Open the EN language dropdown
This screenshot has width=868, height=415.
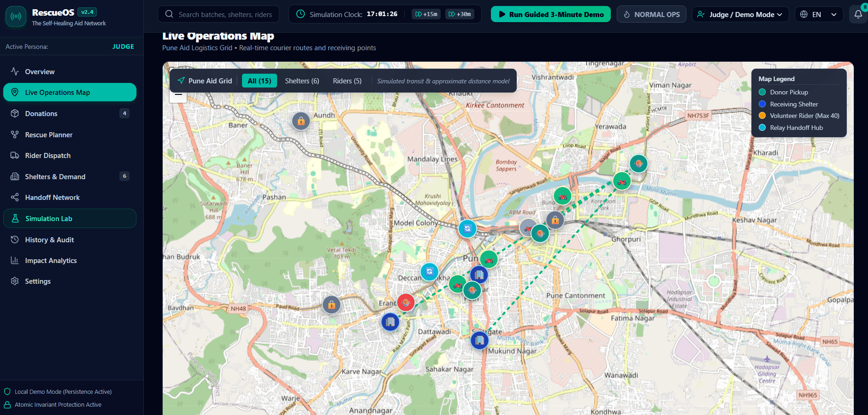(x=819, y=14)
